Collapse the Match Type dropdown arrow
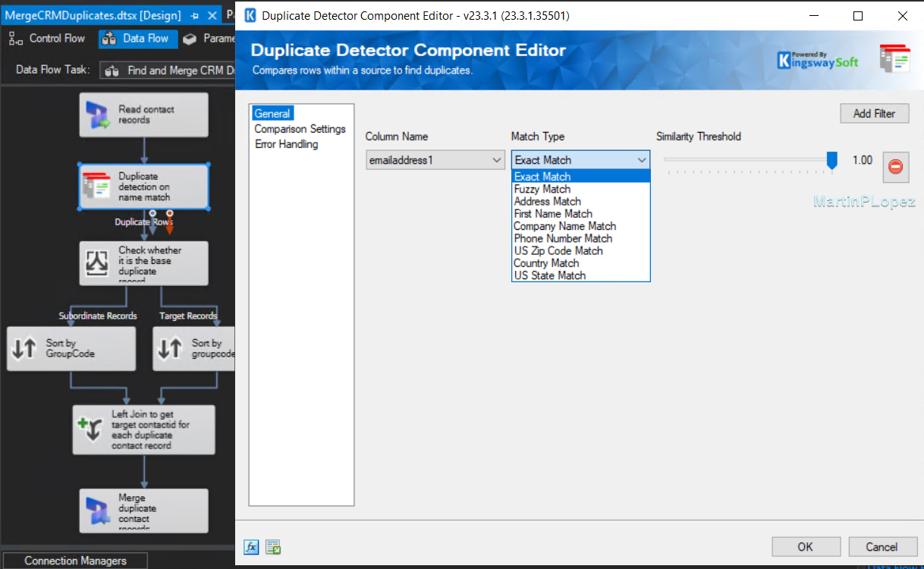This screenshot has height=569, width=924. (x=642, y=160)
